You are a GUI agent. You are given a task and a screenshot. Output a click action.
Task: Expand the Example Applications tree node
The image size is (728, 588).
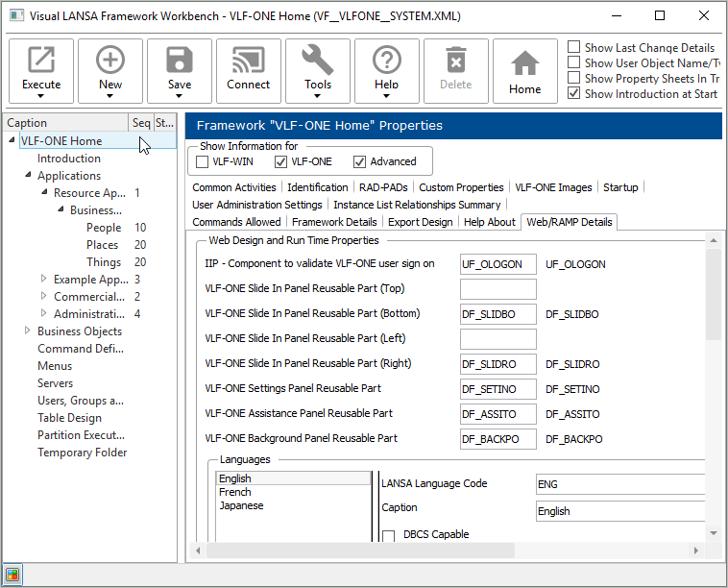pyautogui.click(x=43, y=280)
